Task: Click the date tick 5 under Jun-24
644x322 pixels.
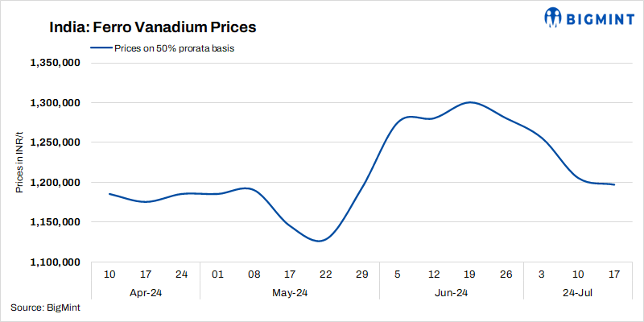Action: [x=398, y=275]
